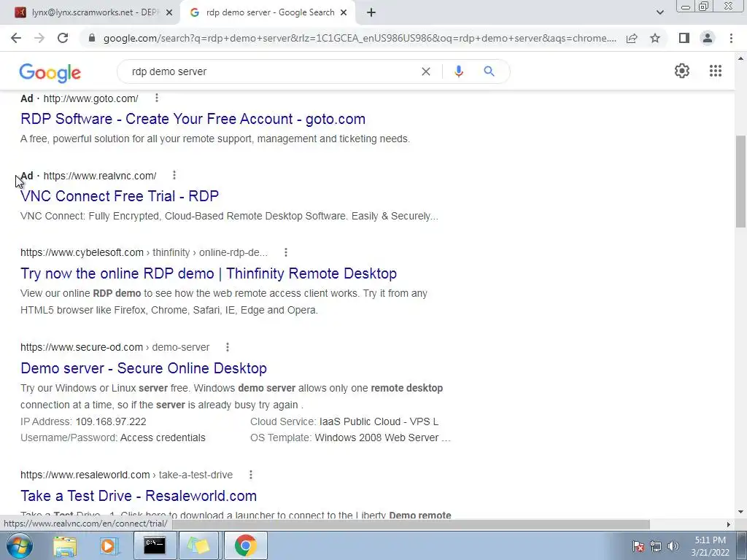Open Google apps grid
The width and height of the screenshot is (747, 560).
click(x=715, y=71)
